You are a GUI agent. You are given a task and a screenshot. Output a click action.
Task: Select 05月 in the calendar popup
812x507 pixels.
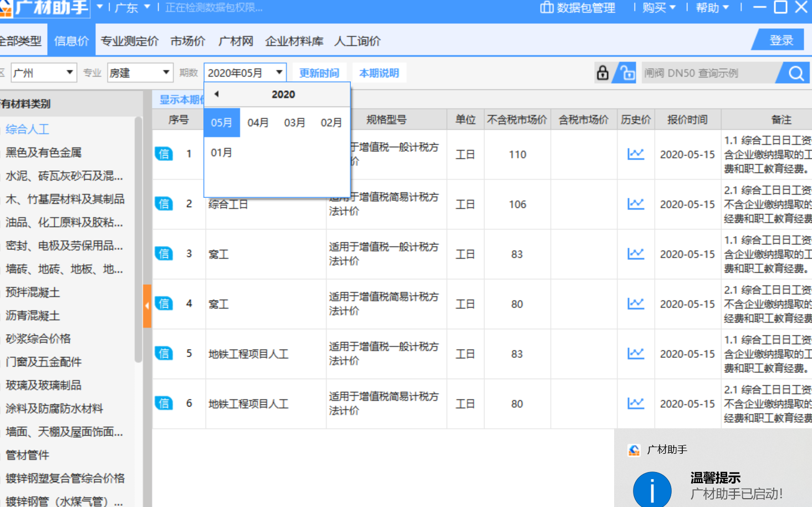222,122
